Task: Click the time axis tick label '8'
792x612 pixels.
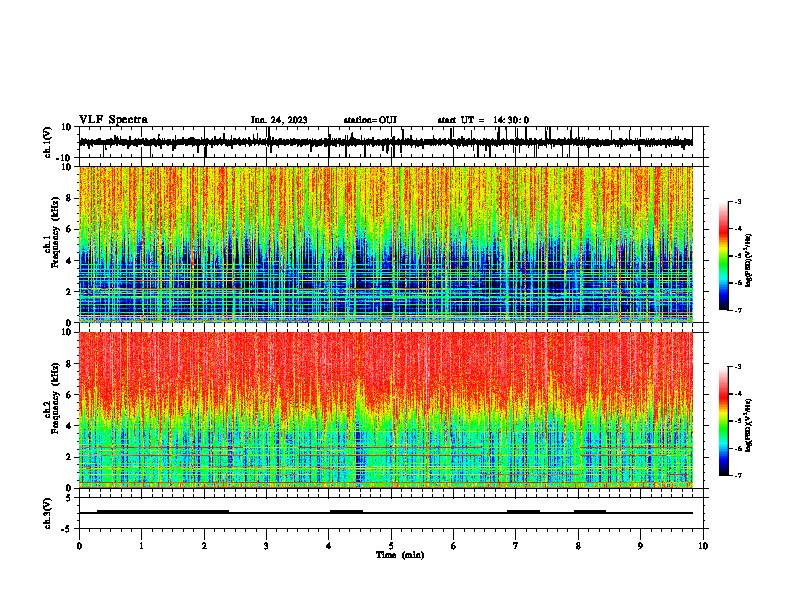Action: (x=578, y=546)
